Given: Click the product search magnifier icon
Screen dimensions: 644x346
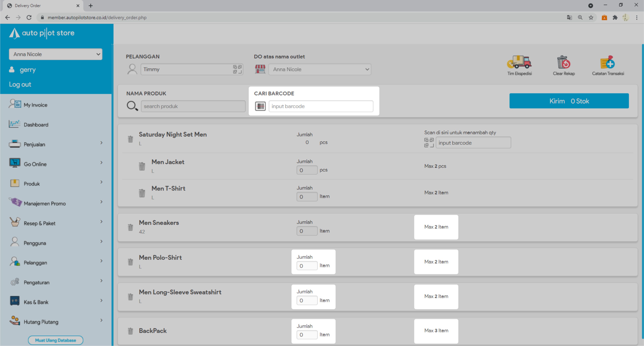Looking at the screenshot, I should click(x=132, y=106).
